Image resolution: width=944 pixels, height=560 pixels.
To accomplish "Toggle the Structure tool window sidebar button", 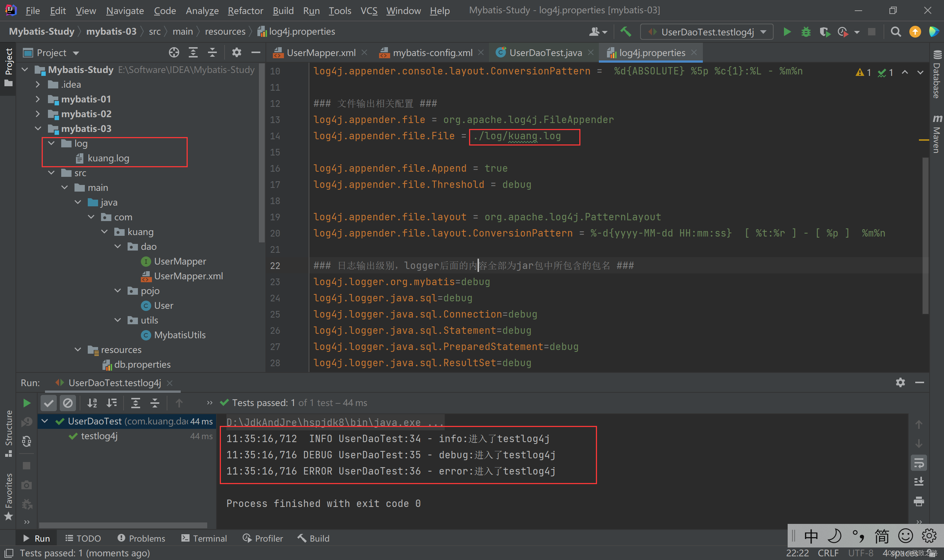I will click(x=8, y=433).
